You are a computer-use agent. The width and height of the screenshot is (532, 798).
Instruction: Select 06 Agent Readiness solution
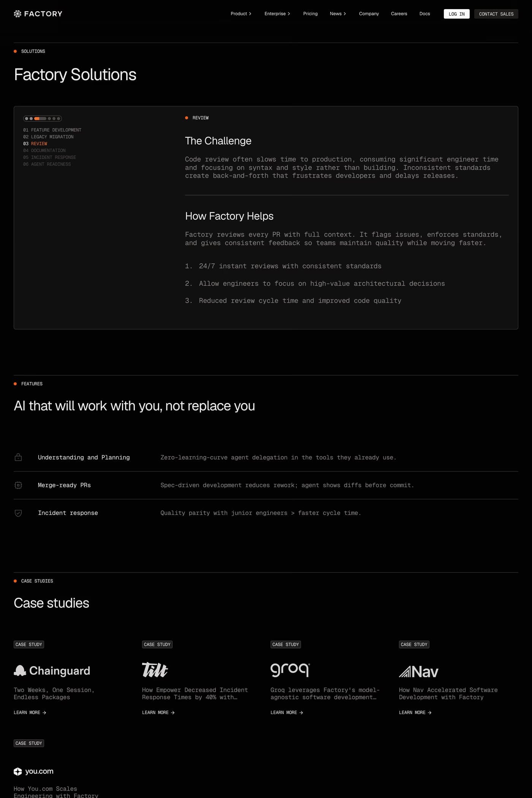pos(47,164)
